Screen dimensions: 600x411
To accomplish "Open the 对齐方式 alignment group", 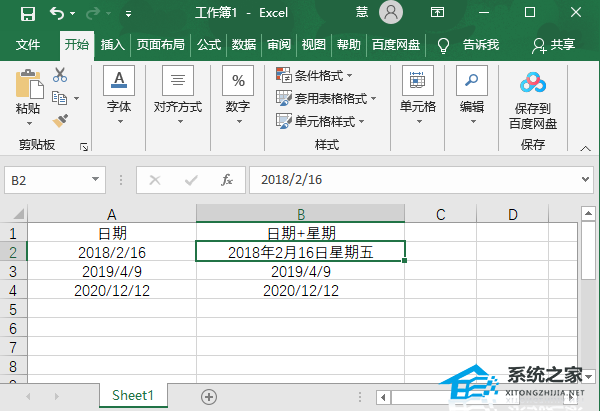I will point(178,96).
